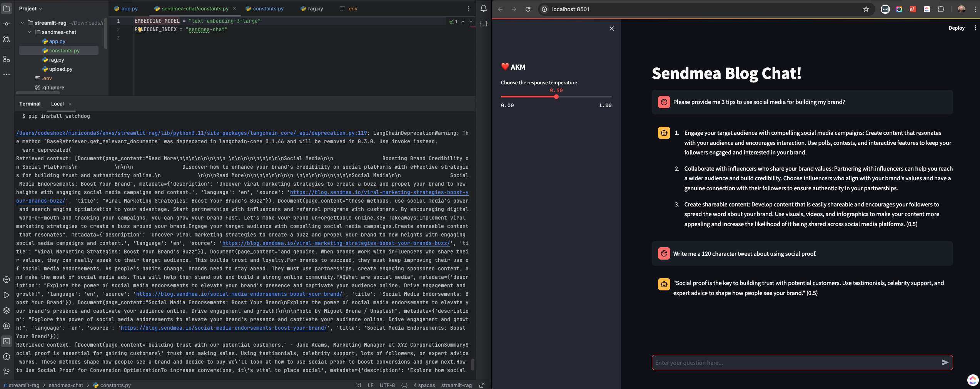Open editor tabs more options menu
The width and height of the screenshot is (980, 389).
[468, 8]
